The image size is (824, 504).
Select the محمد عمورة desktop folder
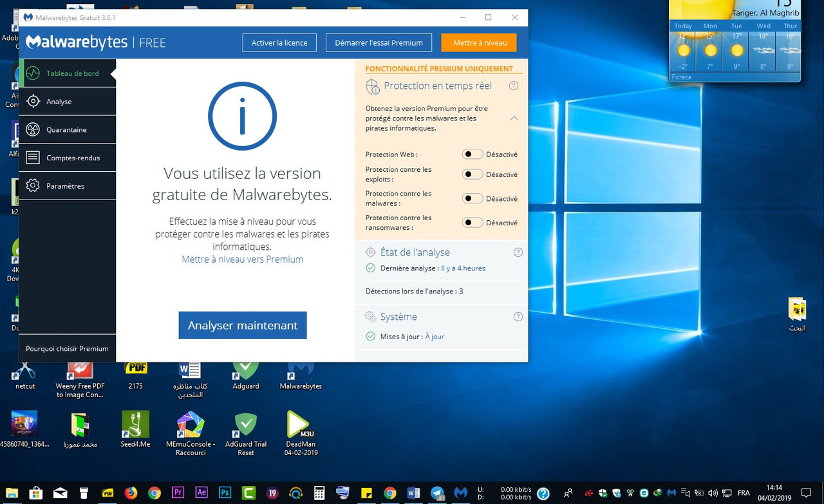click(x=80, y=429)
